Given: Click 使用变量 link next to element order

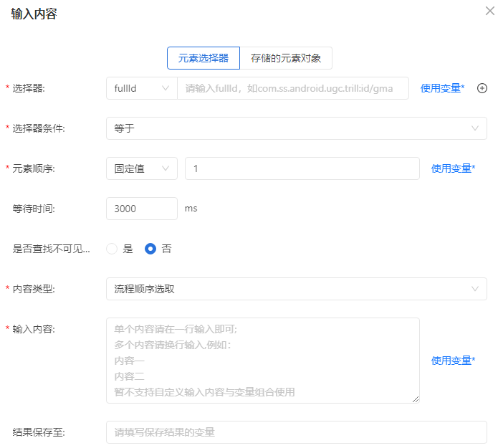Looking at the screenshot, I should (x=453, y=168).
